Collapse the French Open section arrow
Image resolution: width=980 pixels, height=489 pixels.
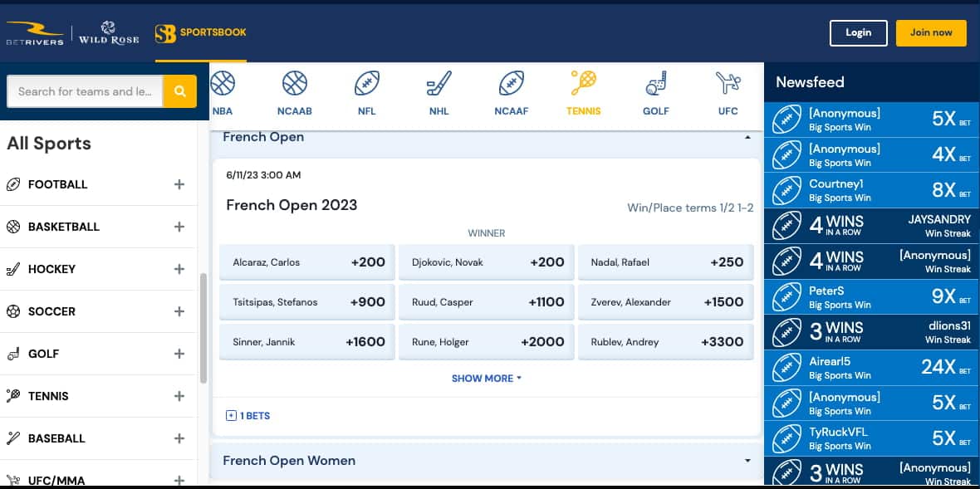tap(747, 137)
